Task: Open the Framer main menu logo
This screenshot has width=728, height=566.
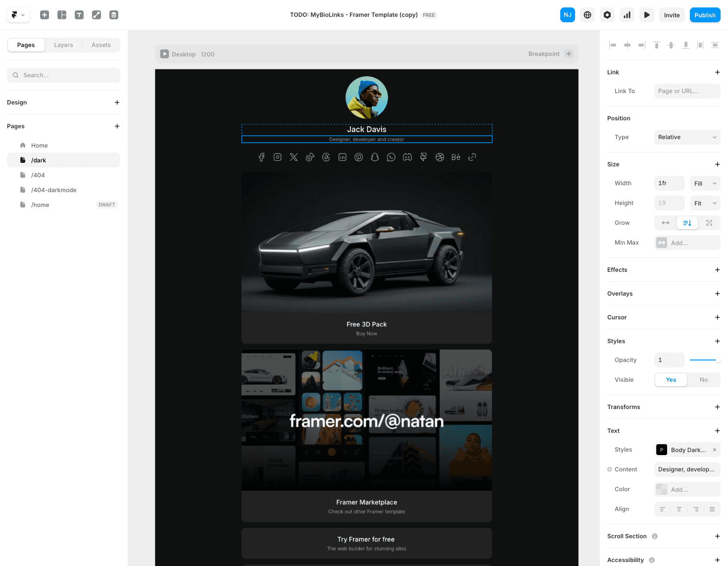Action: [18, 15]
